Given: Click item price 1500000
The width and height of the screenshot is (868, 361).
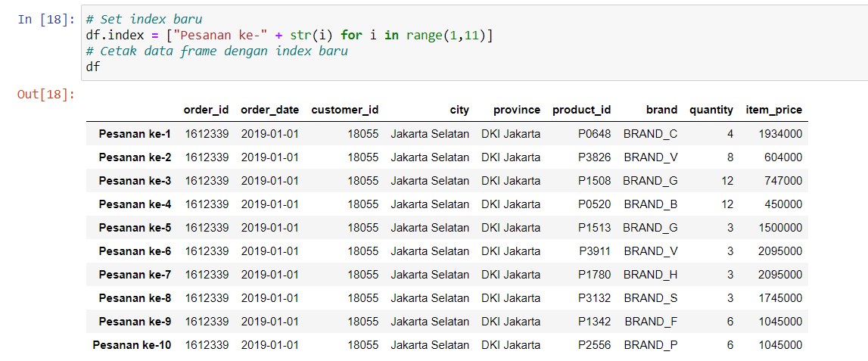Looking at the screenshot, I should pyautogui.click(x=780, y=228).
